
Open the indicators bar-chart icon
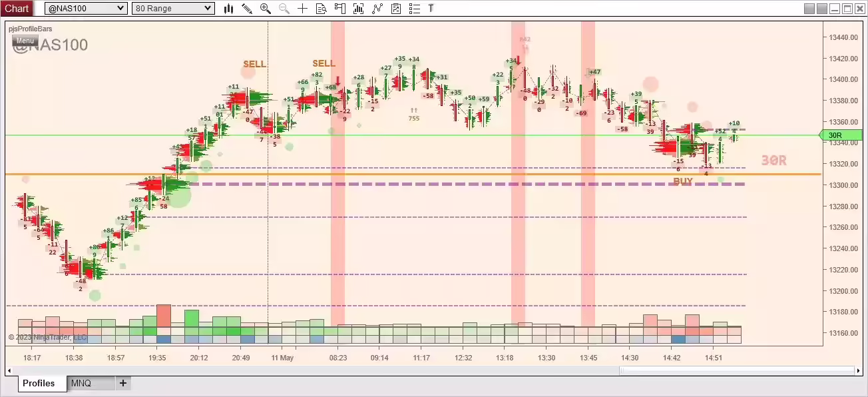[x=359, y=8]
